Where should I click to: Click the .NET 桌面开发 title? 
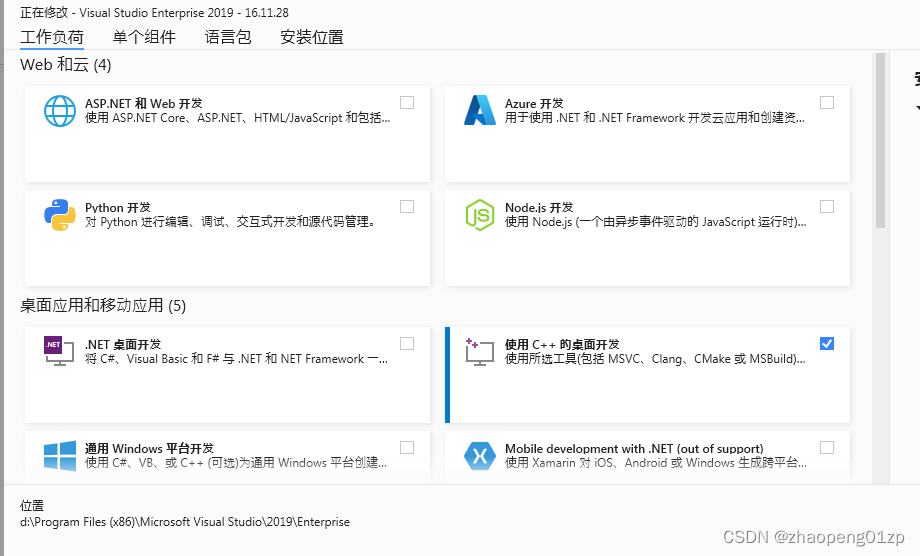tap(123, 344)
